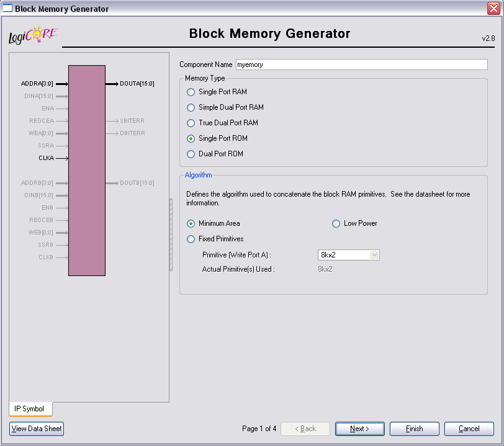Image resolution: width=504 pixels, height=446 pixels.
Task: Enable the Low Power algorithm
Action: (x=336, y=224)
